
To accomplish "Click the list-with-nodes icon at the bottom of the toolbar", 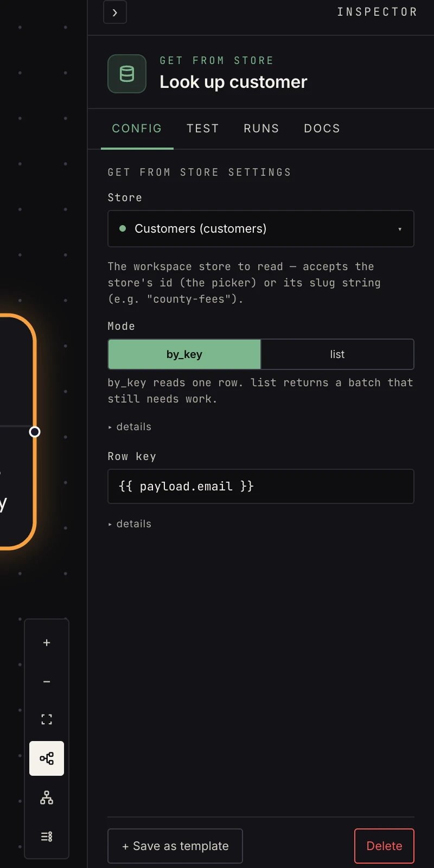I will click(47, 837).
